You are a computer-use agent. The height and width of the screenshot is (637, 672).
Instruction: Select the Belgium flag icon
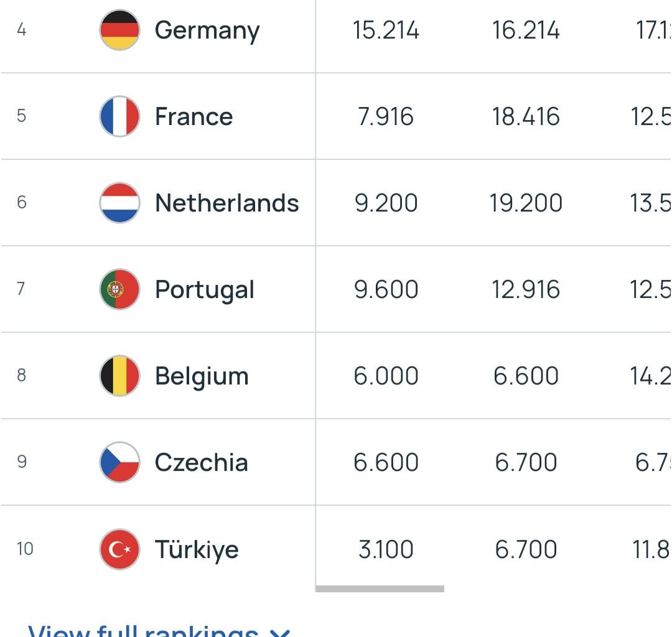click(x=119, y=376)
